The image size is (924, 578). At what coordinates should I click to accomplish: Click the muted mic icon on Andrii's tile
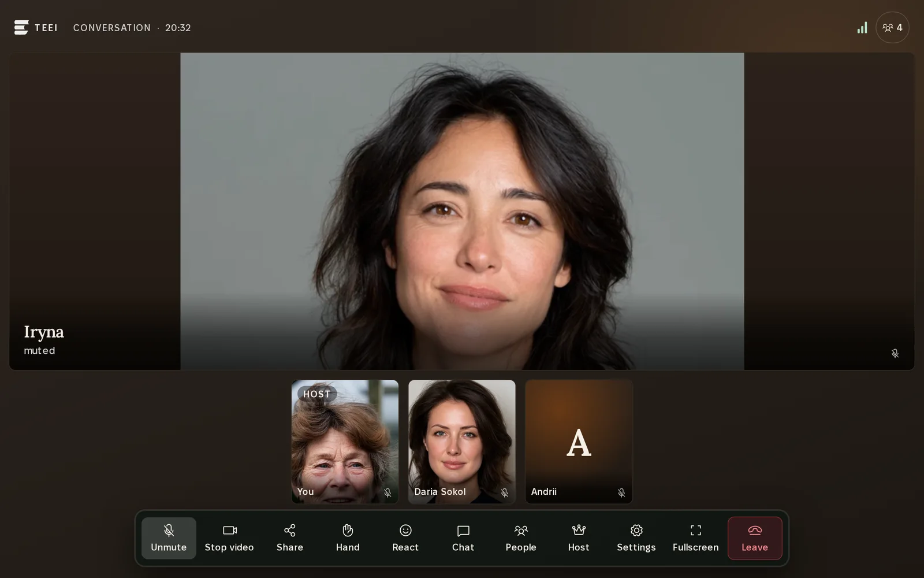pos(621,492)
